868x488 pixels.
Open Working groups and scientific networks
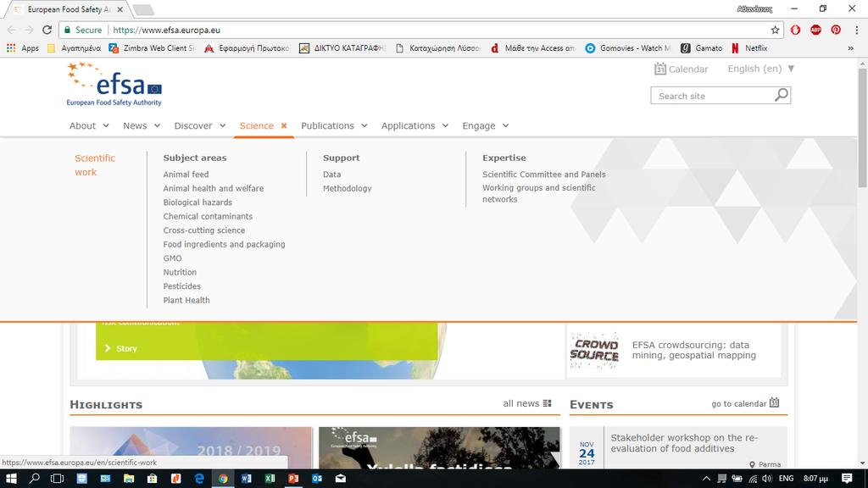click(538, 194)
